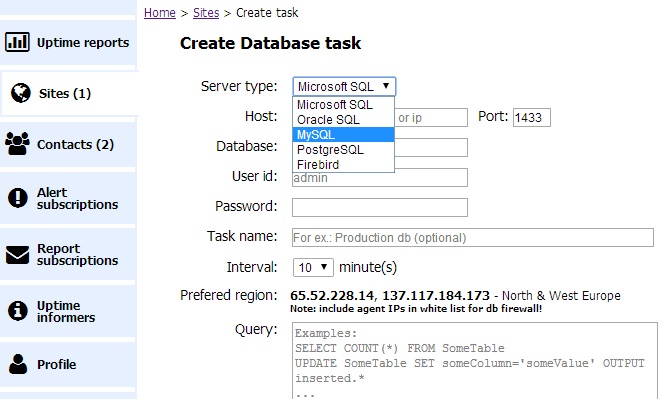This screenshot has height=405, width=670.
Task: Click the Uptime reports bar chart icon
Action: (x=17, y=43)
